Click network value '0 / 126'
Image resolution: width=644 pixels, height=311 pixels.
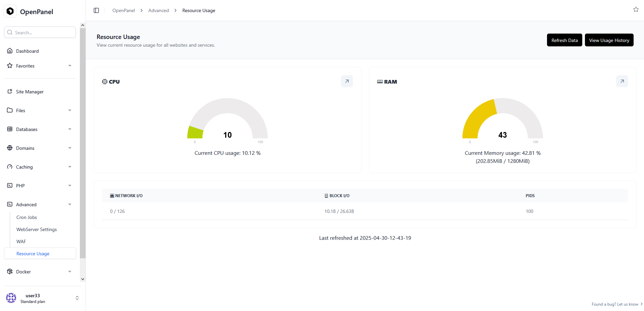117,211
